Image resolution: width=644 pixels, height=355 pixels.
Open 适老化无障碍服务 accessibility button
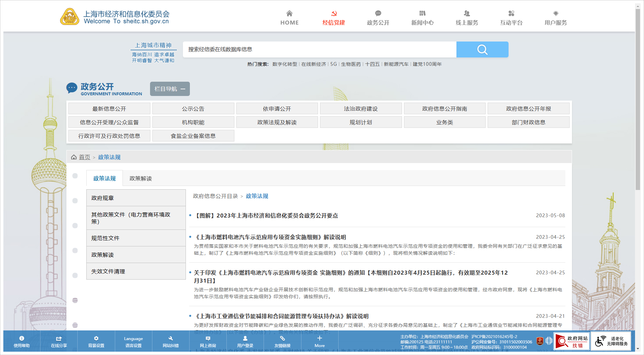coord(611,341)
